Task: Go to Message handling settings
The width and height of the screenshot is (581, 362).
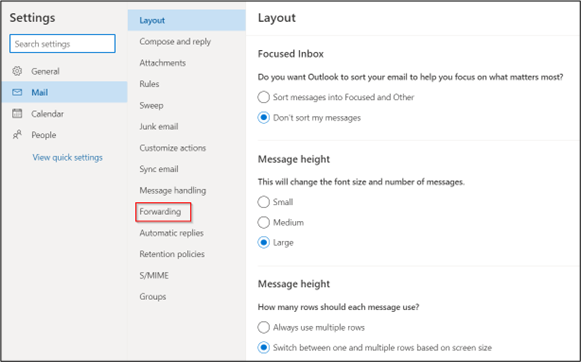Action: [173, 190]
